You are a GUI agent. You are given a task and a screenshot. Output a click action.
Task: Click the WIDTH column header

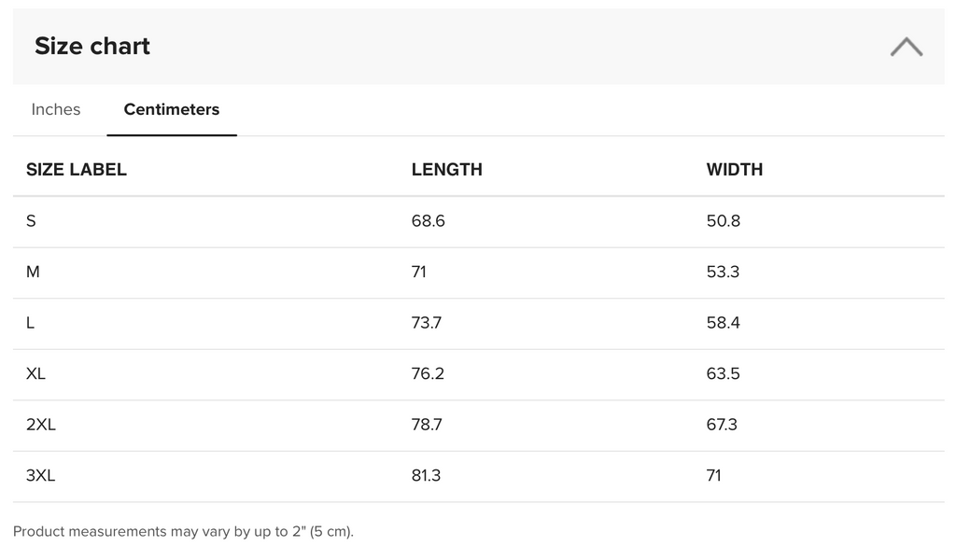point(735,169)
